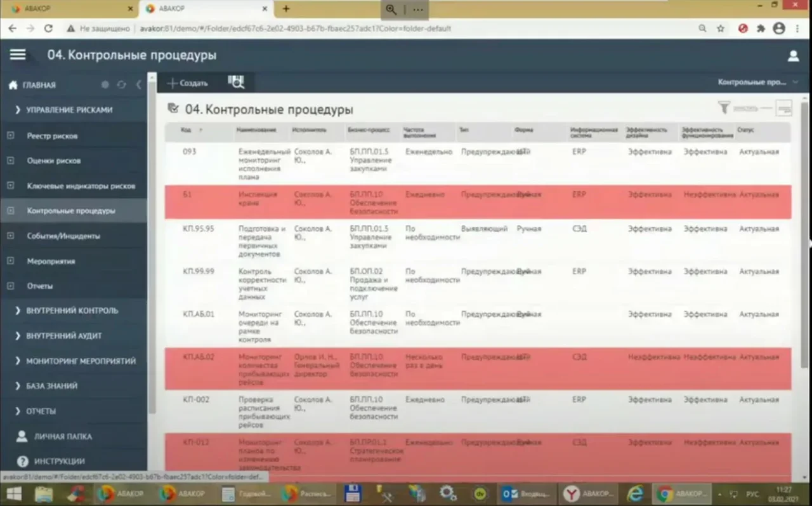
Task: Click the search-in-list magnifier icon
Action: point(236,83)
